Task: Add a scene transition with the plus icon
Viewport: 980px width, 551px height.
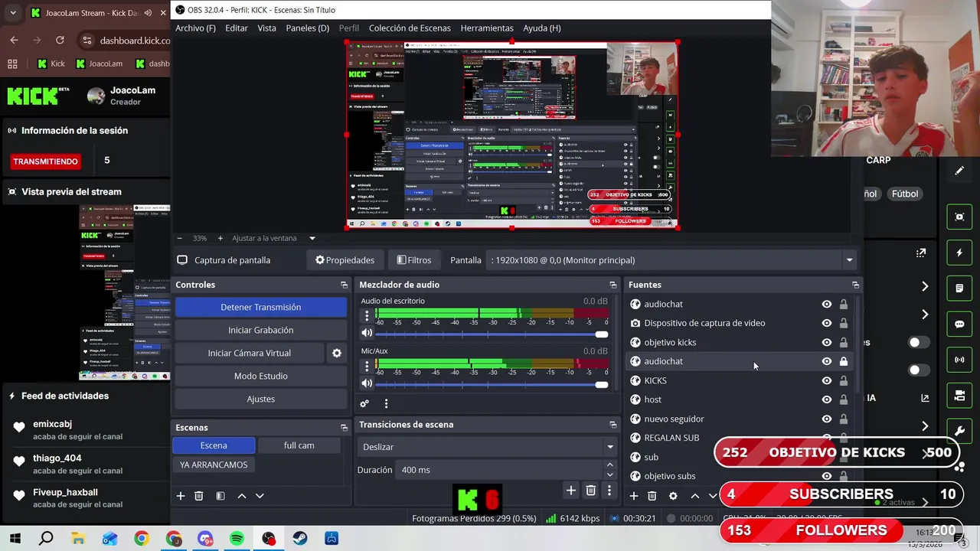Action: (570, 491)
